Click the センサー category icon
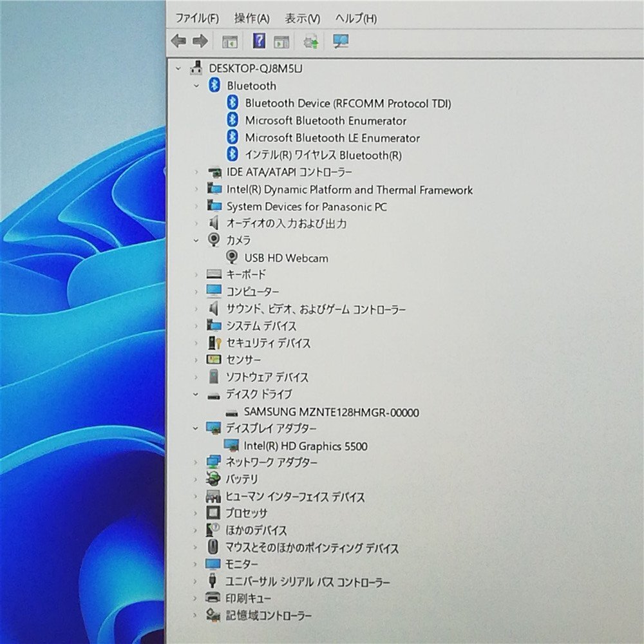 pyautogui.click(x=214, y=360)
